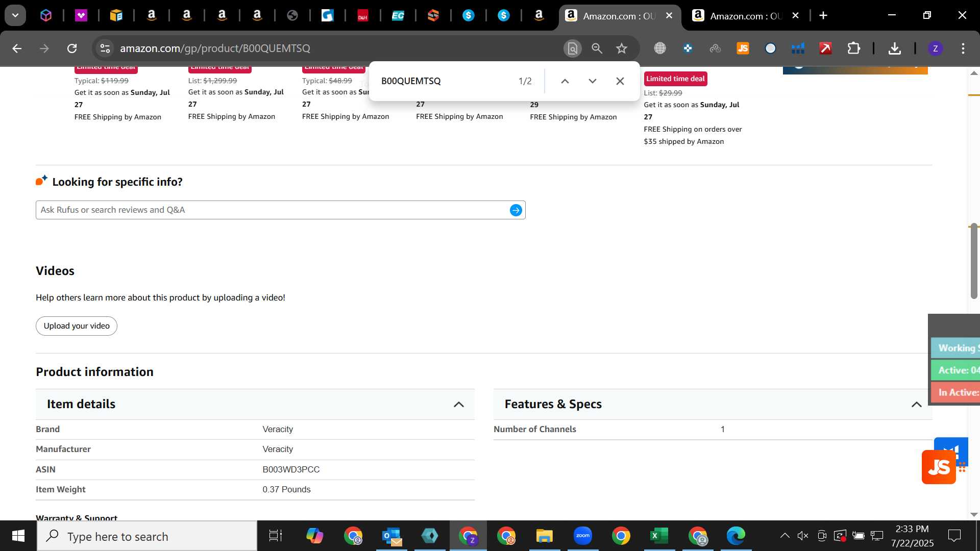Viewport: 980px width, 551px height.
Task: Go to next find match
Action: coord(593,81)
